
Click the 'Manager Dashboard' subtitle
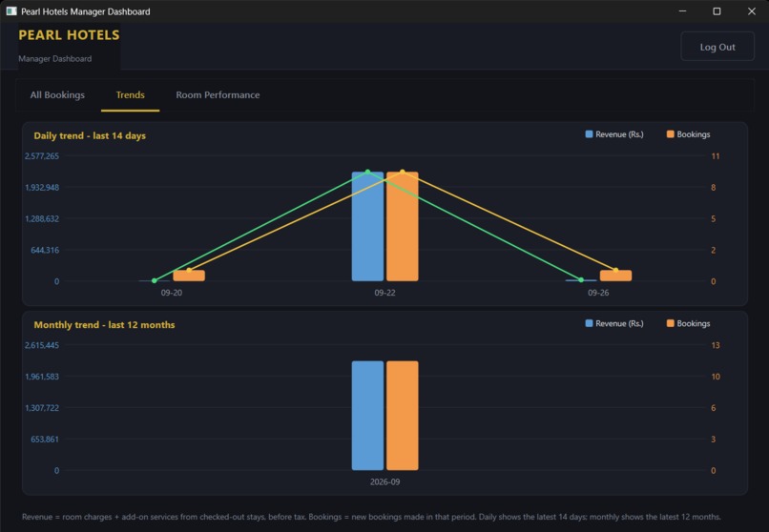tap(55, 59)
